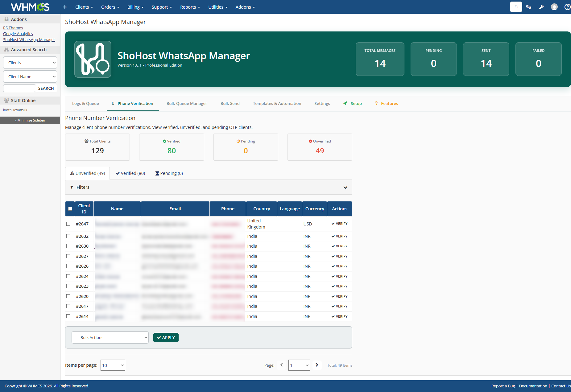Check the box for client #2632
Viewport: 571px width, 392px height.
[68, 236]
